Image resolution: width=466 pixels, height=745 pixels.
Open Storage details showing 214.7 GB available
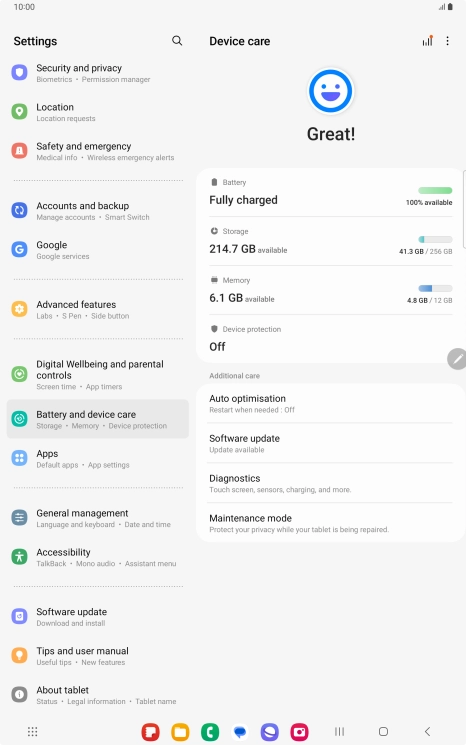(x=331, y=241)
